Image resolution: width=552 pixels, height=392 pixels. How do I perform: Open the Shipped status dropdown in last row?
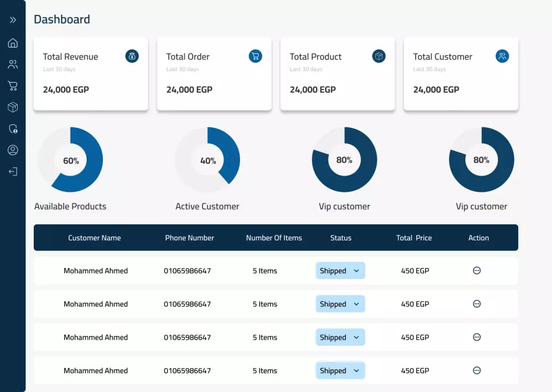point(340,370)
